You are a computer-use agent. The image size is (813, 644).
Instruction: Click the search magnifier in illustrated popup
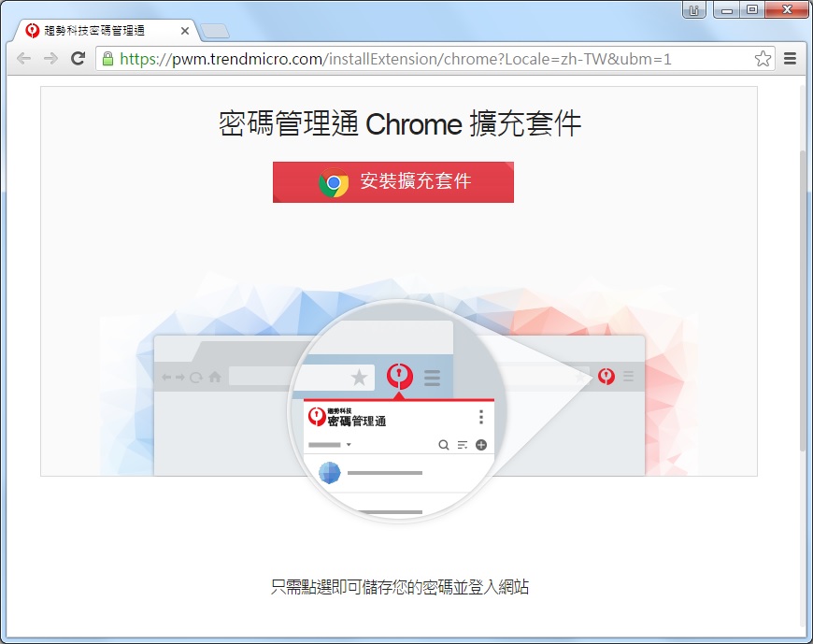pos(444,445)
